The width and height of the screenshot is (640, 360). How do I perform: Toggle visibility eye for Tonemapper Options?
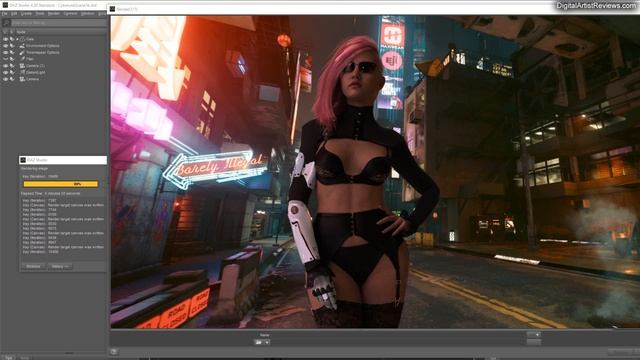coord(5,52)
